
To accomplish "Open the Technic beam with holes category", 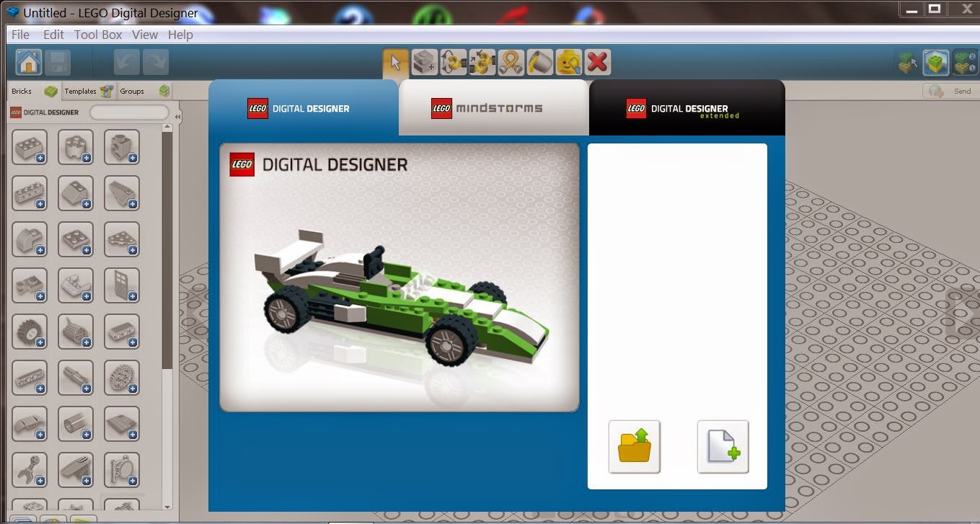I will coord(30,378).
